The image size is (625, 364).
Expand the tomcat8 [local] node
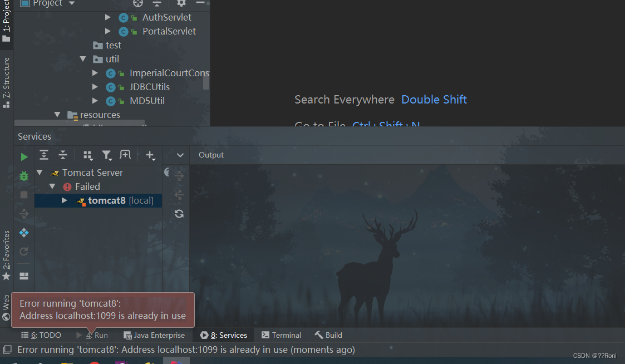coord(64,200)
